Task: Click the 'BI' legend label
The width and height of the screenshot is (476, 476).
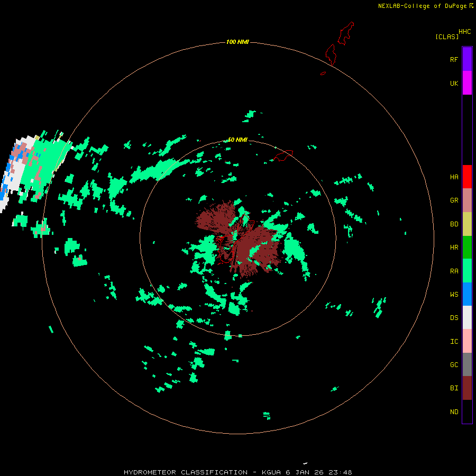Action: coord(454,388)
